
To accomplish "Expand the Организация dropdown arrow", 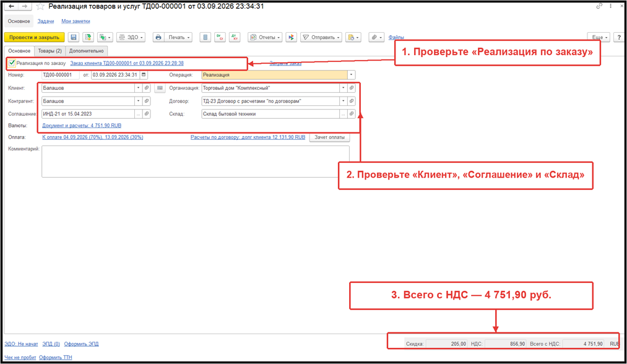I will (x=343, y=88).
